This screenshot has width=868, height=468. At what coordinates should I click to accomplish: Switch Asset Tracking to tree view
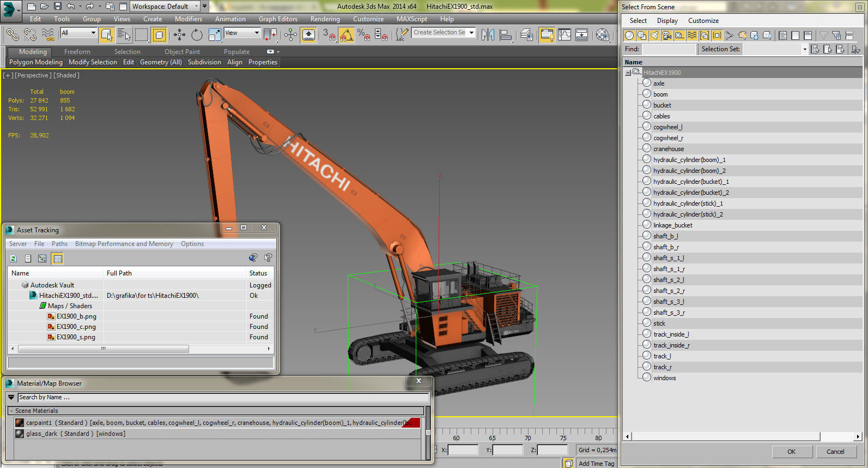pyautogui.click(x=43, y=259)
